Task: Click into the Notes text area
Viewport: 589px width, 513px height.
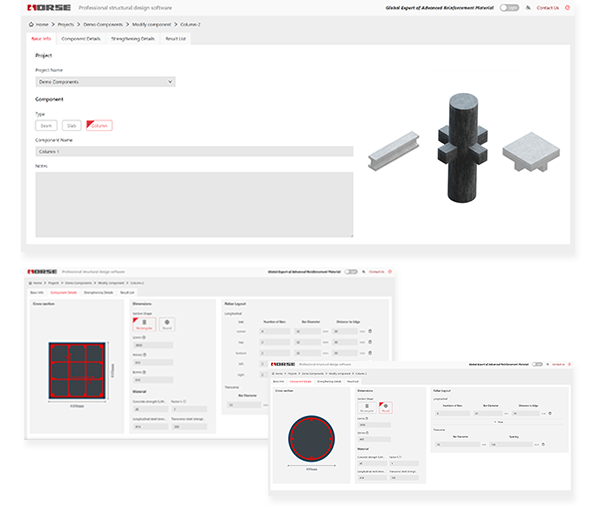Action: tap(194, 205)
